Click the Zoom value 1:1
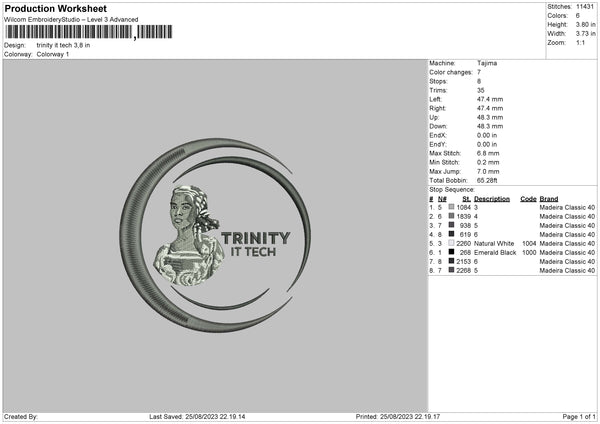 click(x=580, y=42)
